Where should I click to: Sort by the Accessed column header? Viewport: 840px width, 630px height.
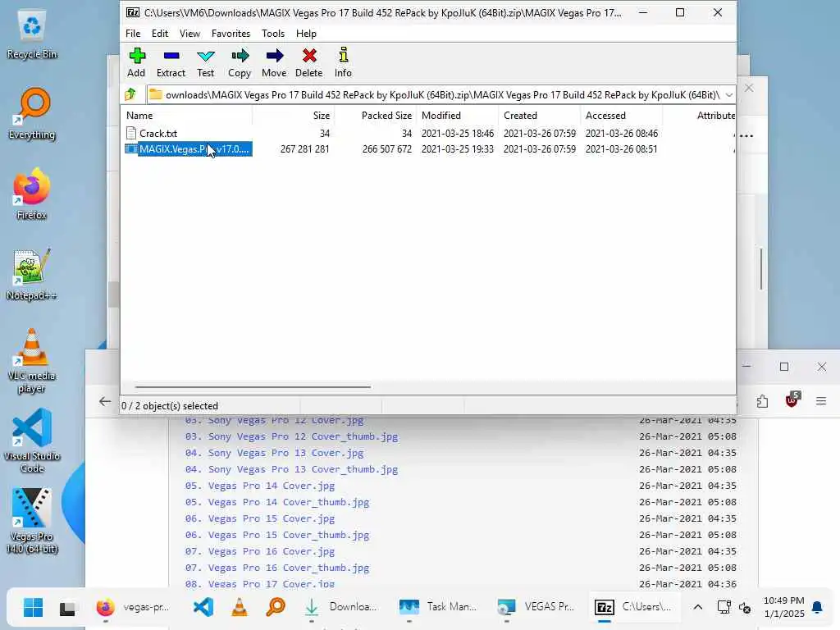click(622, 115)
